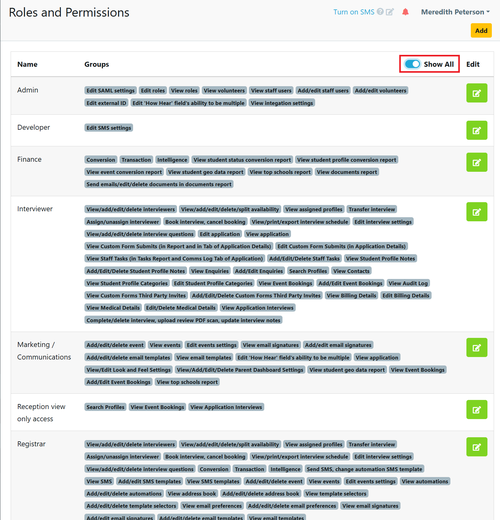
Task: Click View student profile conversion report tag
Action: (347, 160)
